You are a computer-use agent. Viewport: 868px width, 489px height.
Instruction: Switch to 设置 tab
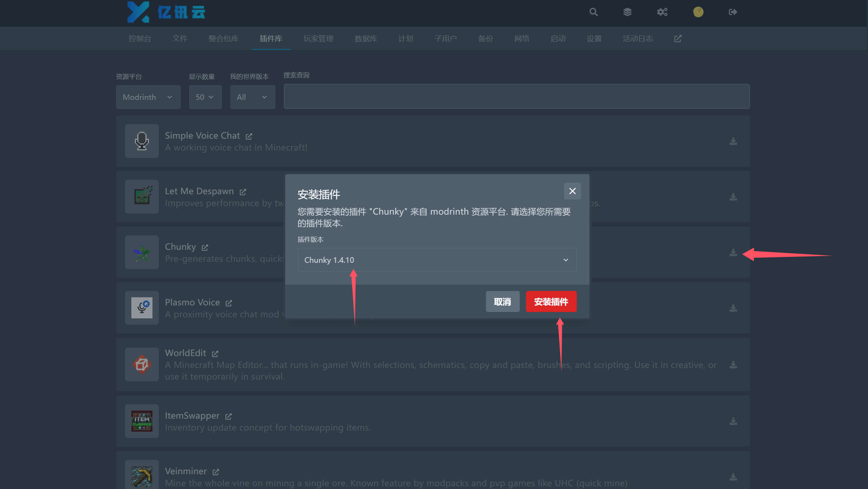click(x=594, y=39)
